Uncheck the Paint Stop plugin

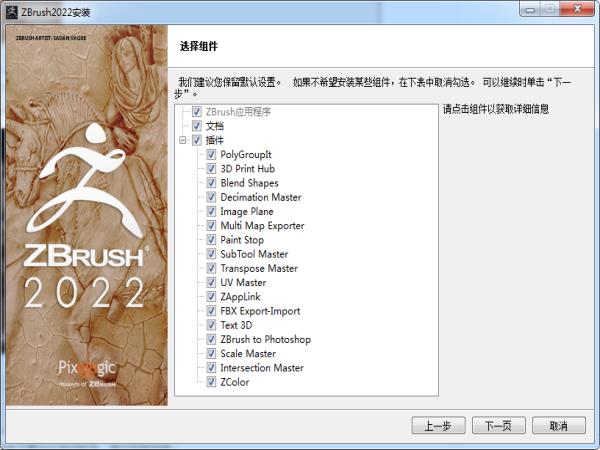click(x=211, y=240)
